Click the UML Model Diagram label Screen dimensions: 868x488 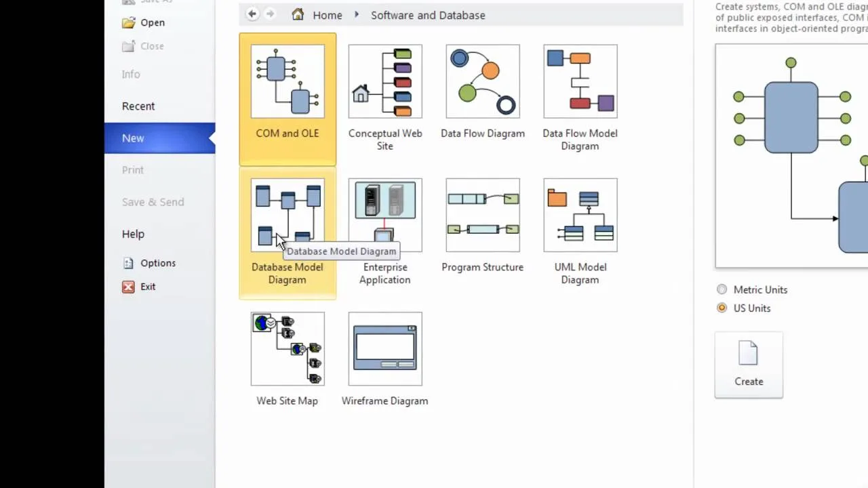(580, 273)
